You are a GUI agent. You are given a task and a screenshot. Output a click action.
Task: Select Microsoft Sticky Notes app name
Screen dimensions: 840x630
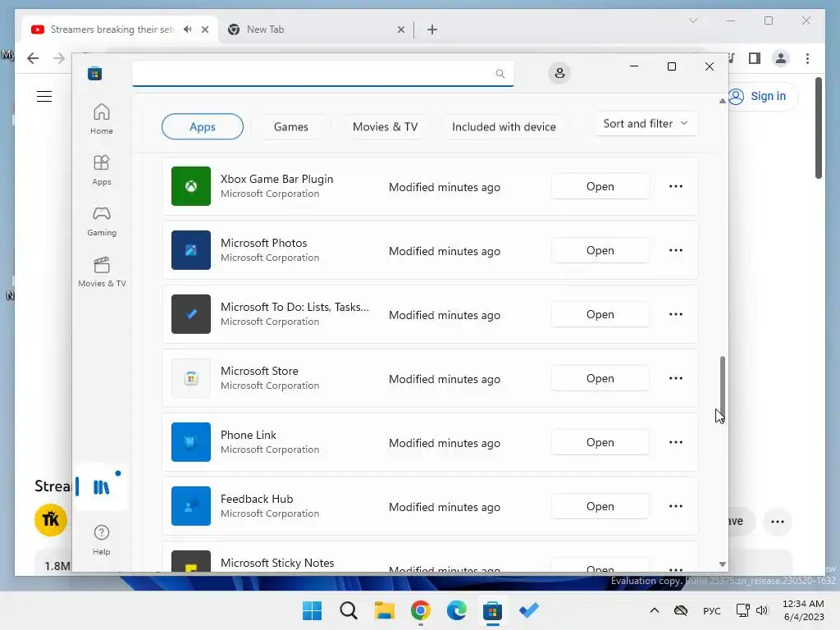point(277,563)
